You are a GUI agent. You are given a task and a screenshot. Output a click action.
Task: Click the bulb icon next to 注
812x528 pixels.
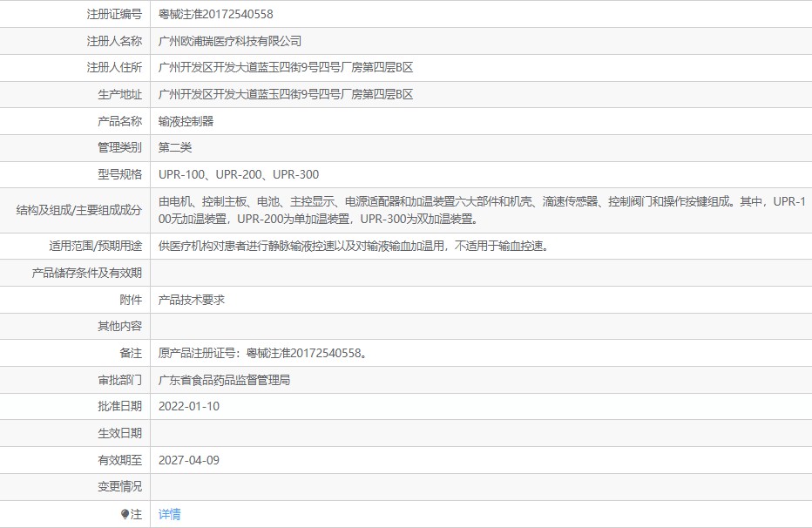(x=125, y=514)
